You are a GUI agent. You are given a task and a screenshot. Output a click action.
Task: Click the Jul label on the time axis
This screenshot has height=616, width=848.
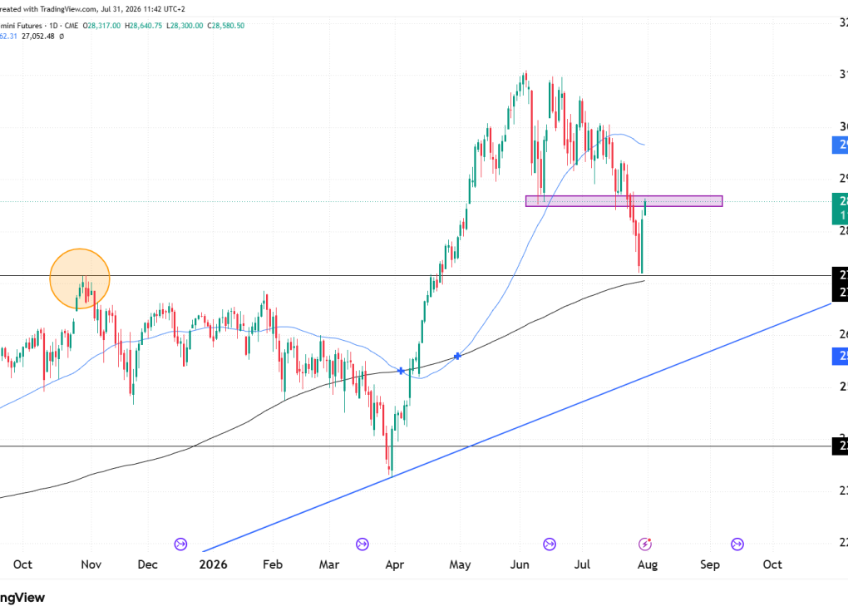(582, 564)
